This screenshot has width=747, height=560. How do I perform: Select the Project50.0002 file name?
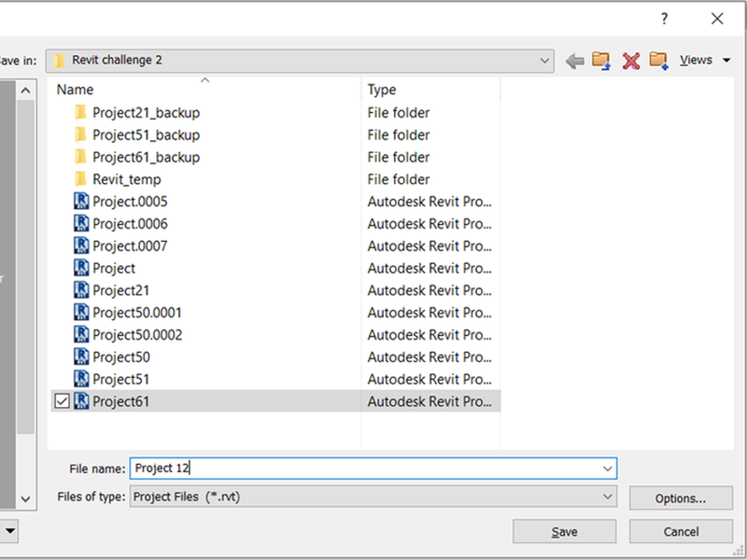click(x=137, y=335)
